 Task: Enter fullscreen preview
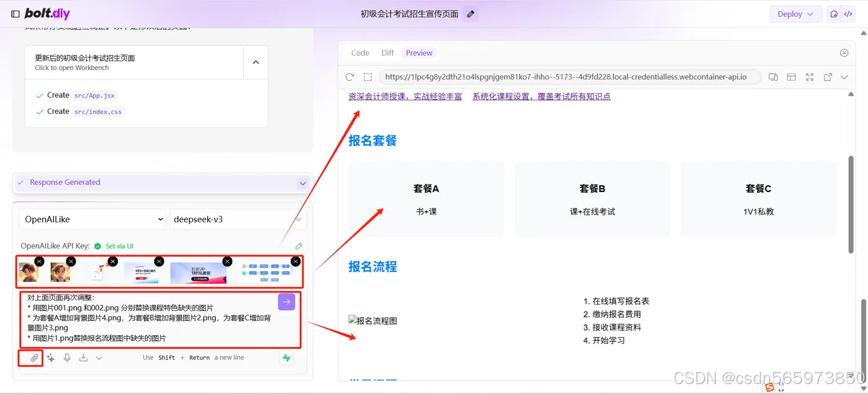810,77
